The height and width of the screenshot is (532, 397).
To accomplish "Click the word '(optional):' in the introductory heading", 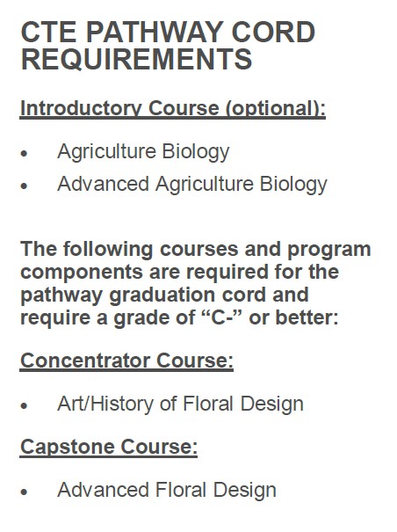I will tap(275, 109).
